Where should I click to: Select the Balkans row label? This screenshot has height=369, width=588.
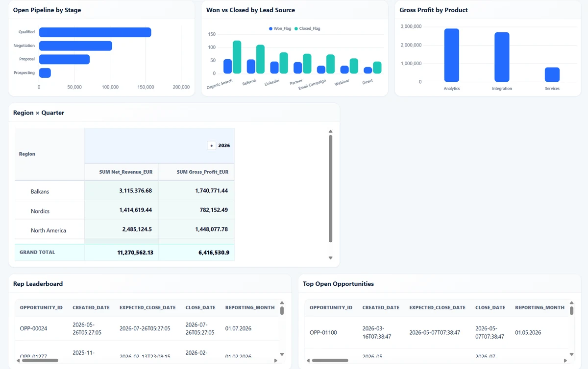tap(40, 191)
